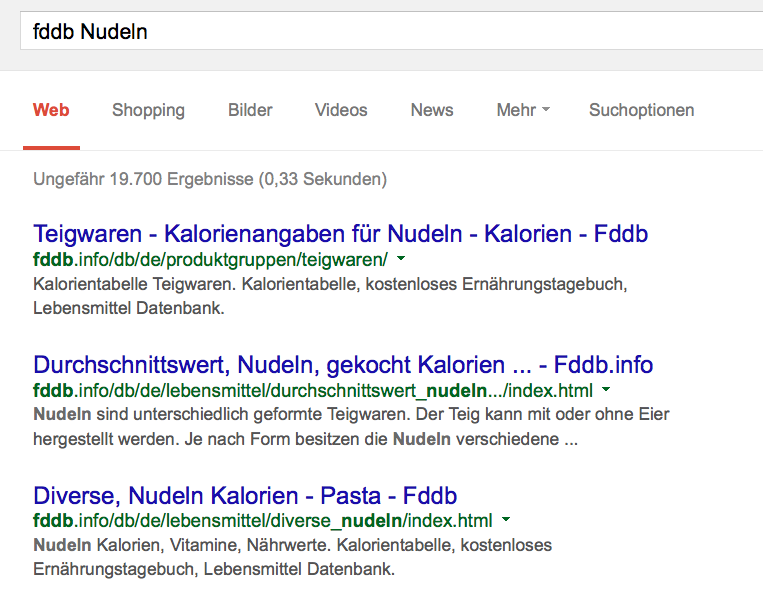This screenshot has height=607, width=763.
Task: Click the green diverse_nudeln/index.html URL text
Action: pos(262,521)
